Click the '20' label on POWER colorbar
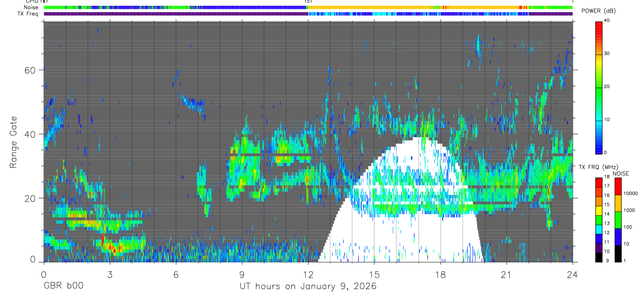The height and width of the screenshot is (297, 644). coord(608,86)
